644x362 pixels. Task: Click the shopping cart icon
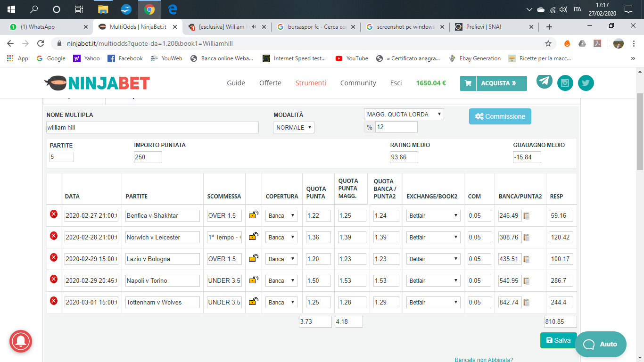[468, 83]
